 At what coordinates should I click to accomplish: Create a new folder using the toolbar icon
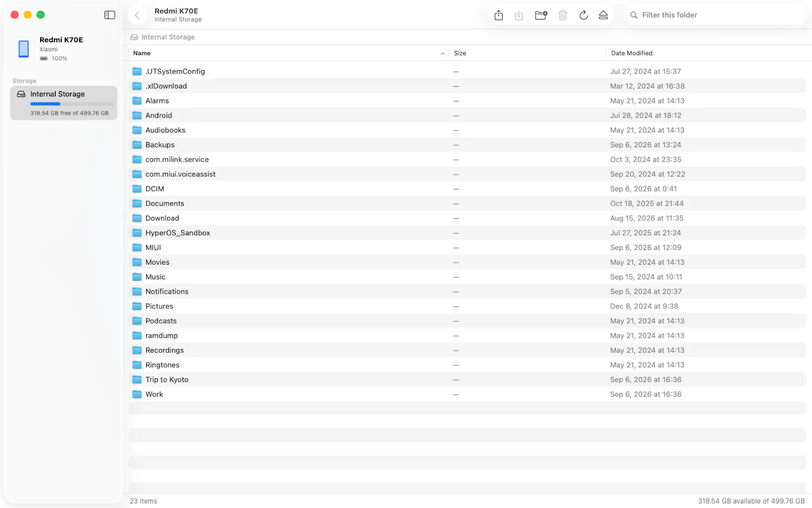coord(541,15)
